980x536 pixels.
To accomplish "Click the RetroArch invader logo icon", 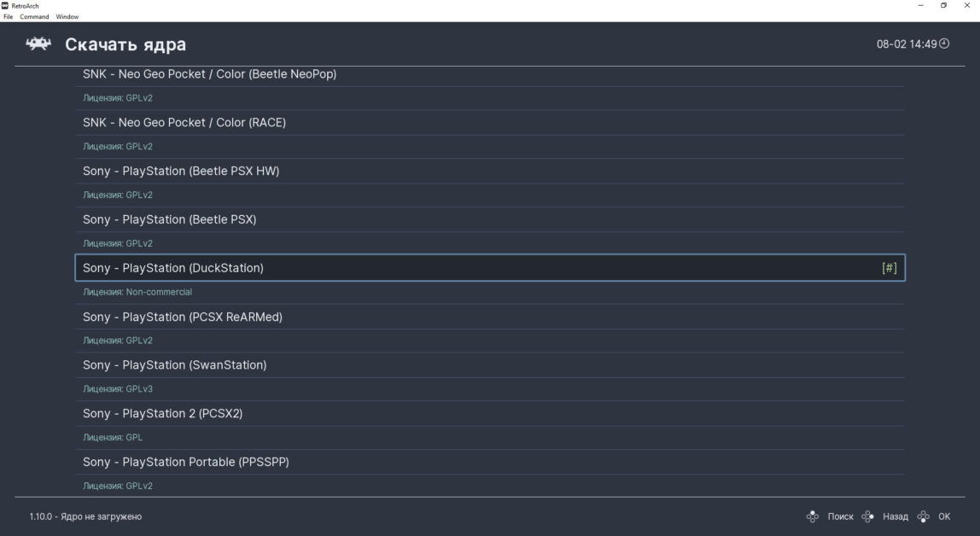I will [38, 44].
